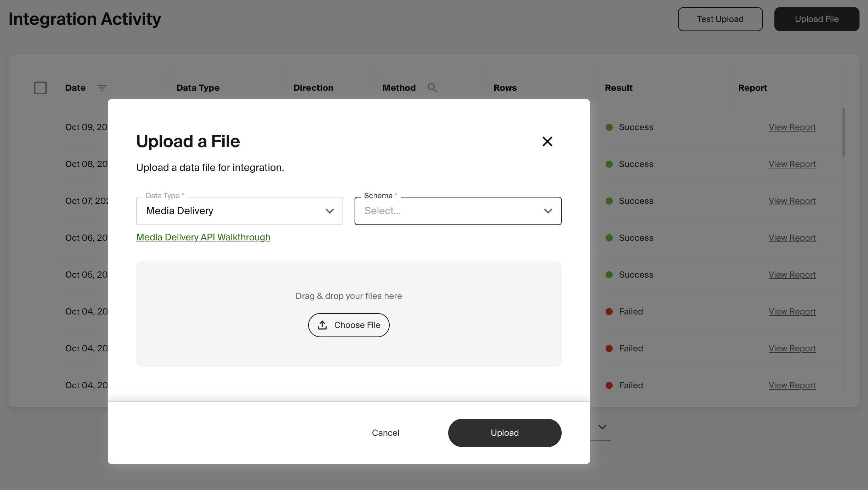Click the Date column filter icon
Image resolution: width=868 pixels, height=490 pixels.
[x=102, y=88]
